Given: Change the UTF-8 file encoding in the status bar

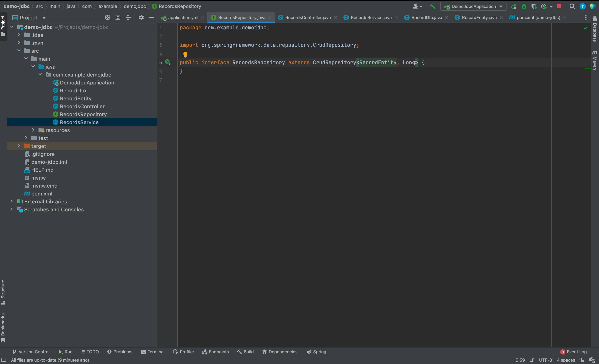Looking at the screenshot, I should coord(546,360).
